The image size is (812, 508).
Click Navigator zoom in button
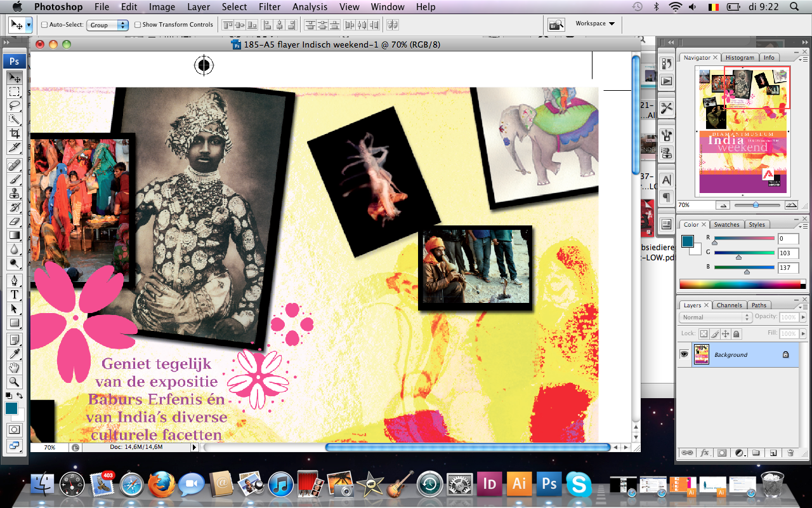coord(790,205)
